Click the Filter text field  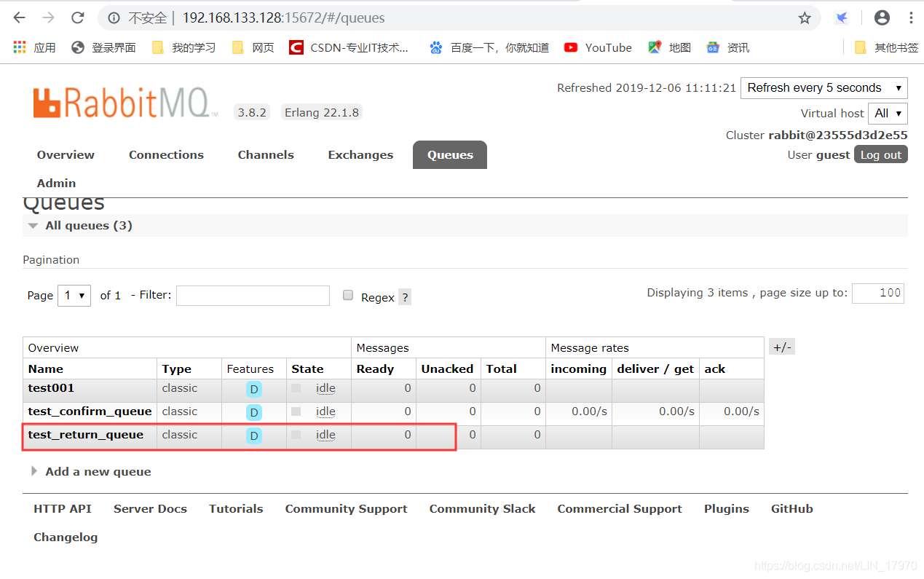coord(253,295)
